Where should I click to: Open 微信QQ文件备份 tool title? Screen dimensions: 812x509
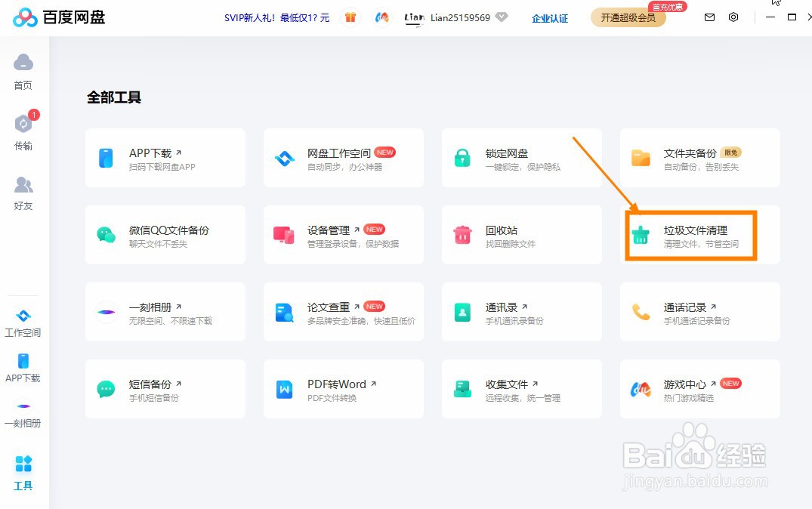pyautogui.click(x=169, y=230)
